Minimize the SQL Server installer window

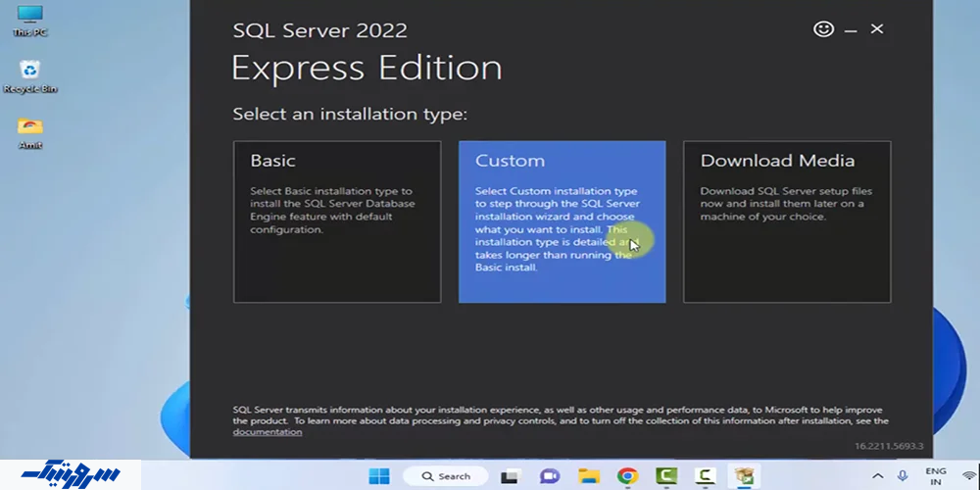(850, 29)
